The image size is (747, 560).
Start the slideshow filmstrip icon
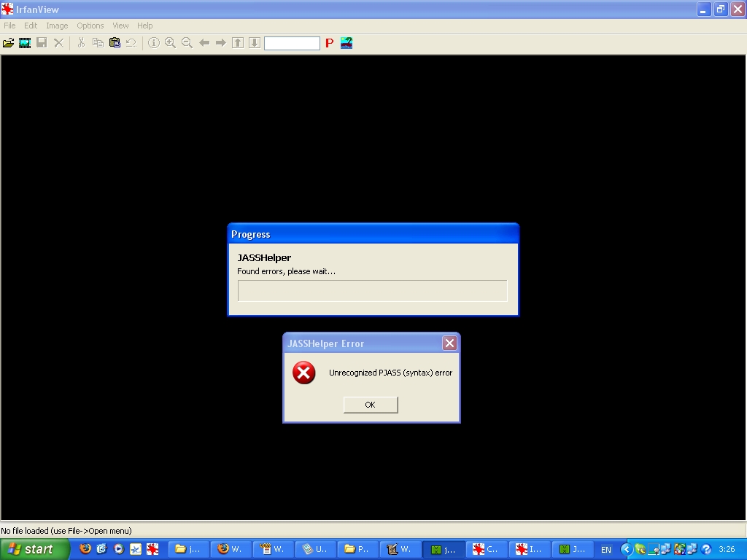tap(25, 43)
